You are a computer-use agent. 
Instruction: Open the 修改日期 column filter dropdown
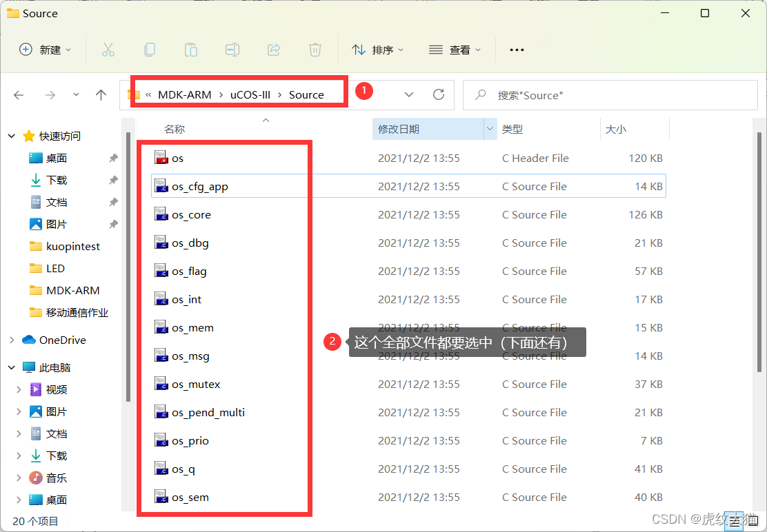point(490,129)
